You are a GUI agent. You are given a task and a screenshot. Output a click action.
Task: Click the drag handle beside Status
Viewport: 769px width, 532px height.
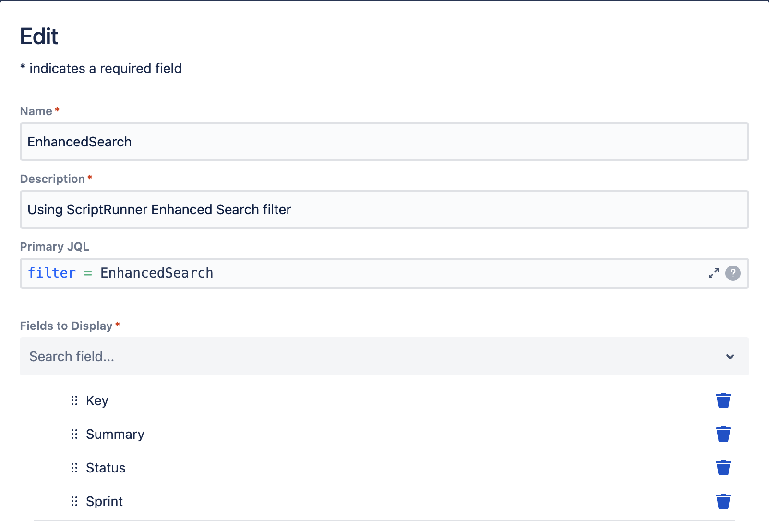point(74,468)
